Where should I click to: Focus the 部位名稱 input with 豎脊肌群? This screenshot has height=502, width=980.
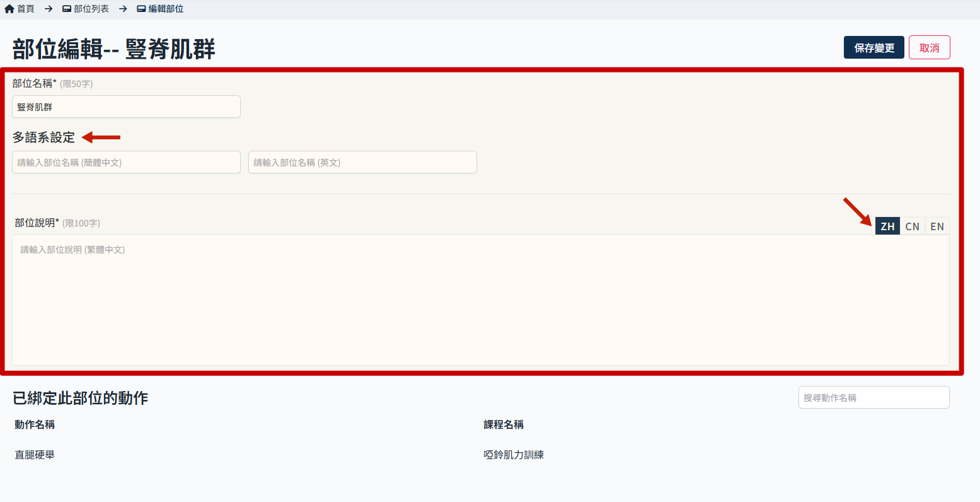[x=126, y=107]
